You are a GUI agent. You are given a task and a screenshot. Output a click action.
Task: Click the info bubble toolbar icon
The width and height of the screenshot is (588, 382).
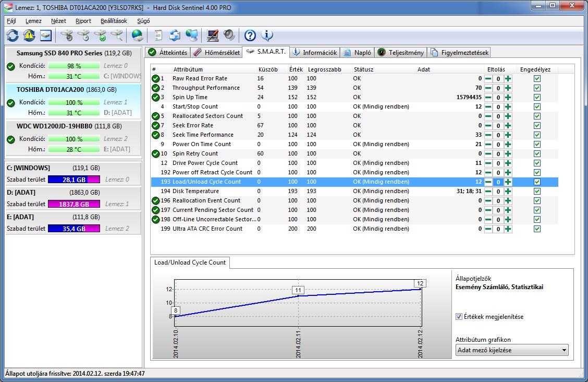click(266, 35)
